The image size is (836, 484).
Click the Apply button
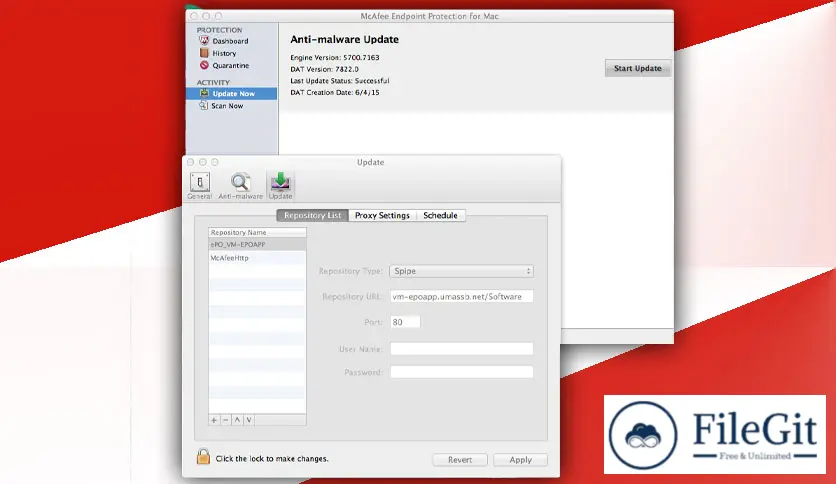520,459
